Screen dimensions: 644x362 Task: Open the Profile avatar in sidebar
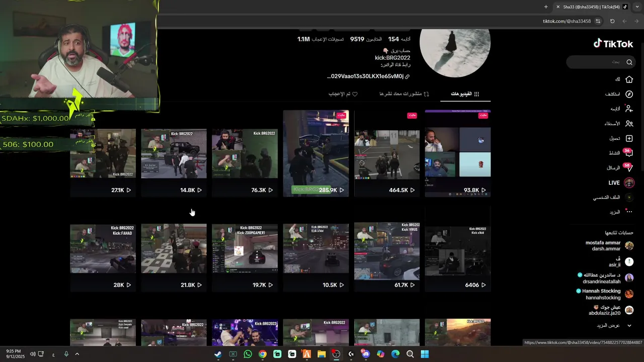click(629, 198)
